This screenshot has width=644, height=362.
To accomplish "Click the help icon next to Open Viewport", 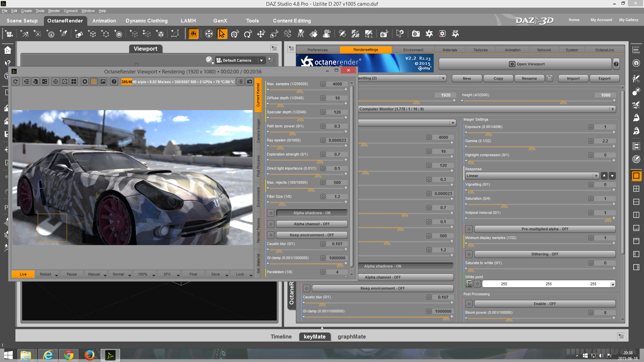I will tap(616, 64).
